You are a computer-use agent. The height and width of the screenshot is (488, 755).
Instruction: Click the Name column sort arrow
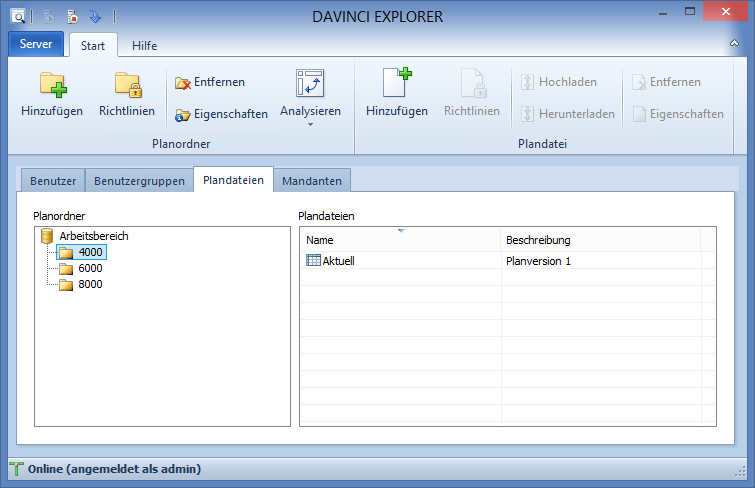401,231
